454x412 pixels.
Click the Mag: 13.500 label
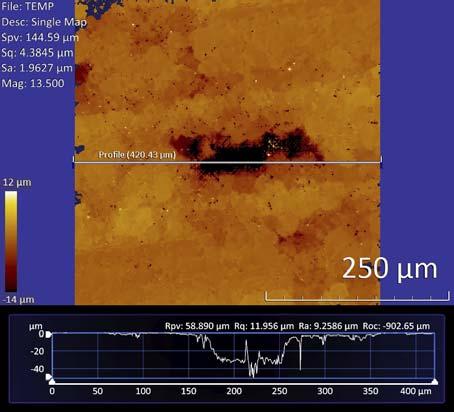[33, 83]
